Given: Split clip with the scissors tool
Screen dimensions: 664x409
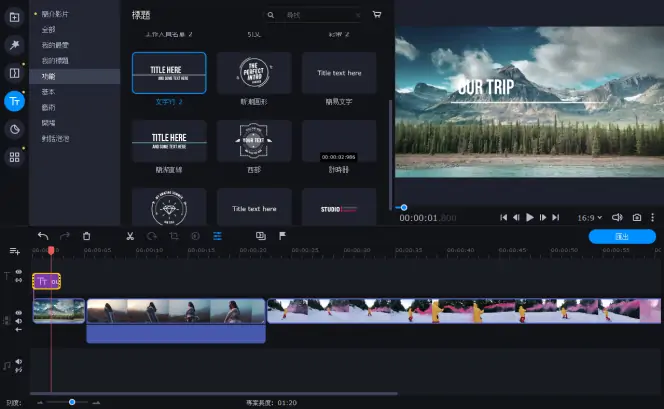Looking at the screenshot, I should (130, 236).
